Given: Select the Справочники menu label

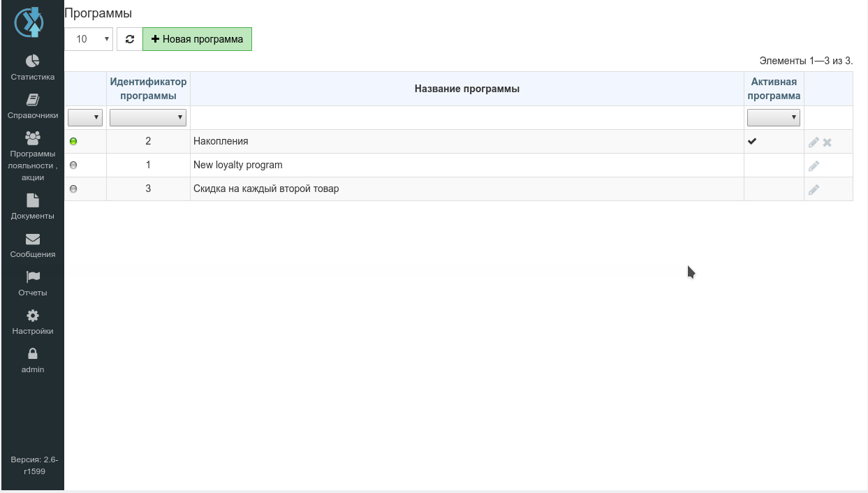Looking at the screenshot, I should [32, 115].
